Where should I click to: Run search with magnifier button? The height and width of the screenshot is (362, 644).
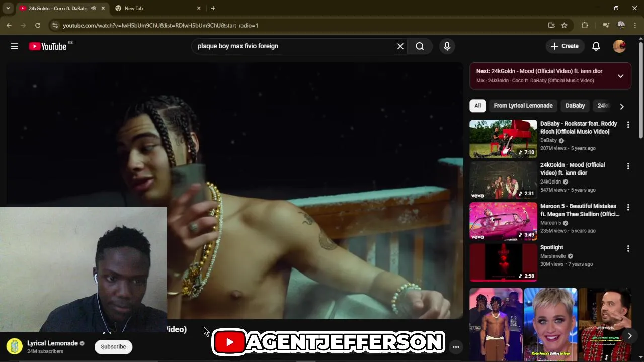(x=420, y=46)
